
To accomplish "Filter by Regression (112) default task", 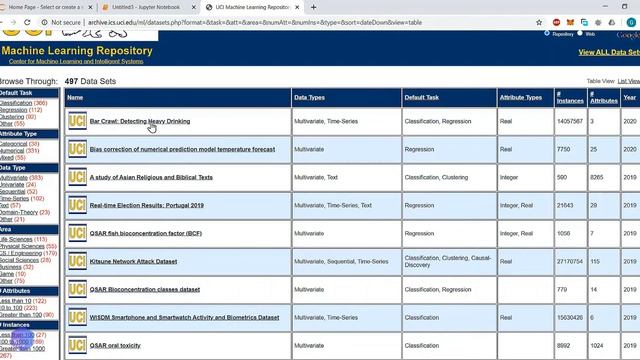I will (13, 110).
